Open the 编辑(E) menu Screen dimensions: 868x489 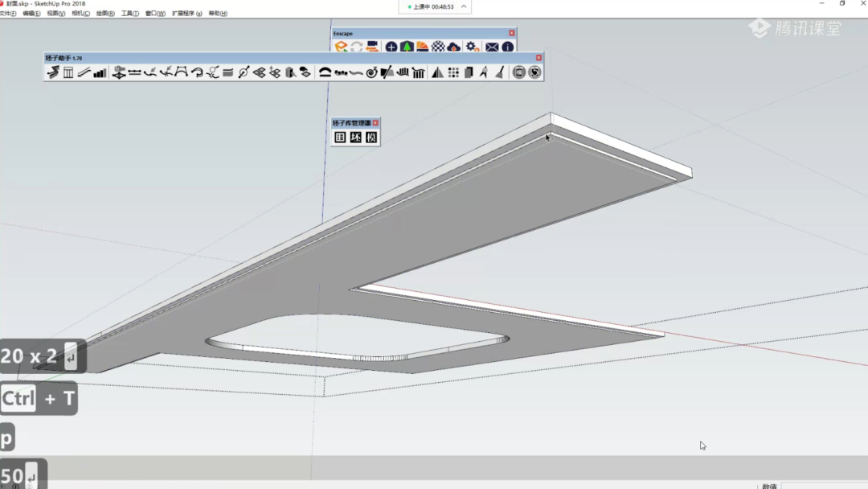tap(31, 14)
